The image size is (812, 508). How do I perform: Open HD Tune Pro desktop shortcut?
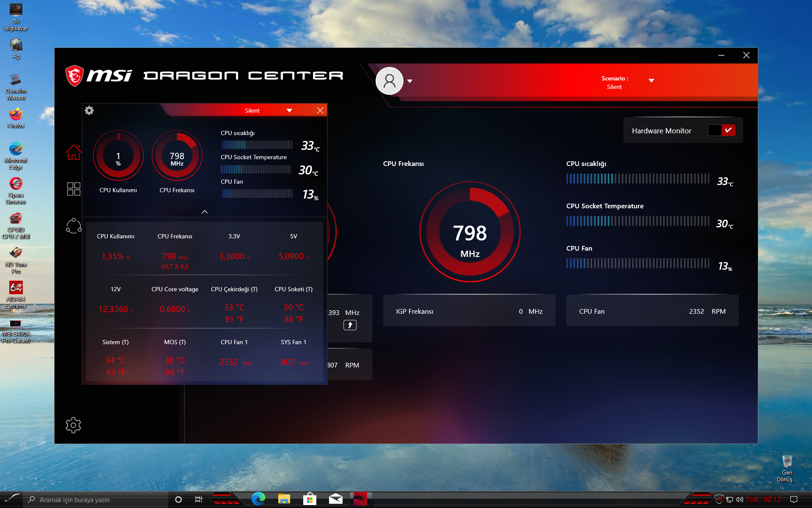(16, 260)
